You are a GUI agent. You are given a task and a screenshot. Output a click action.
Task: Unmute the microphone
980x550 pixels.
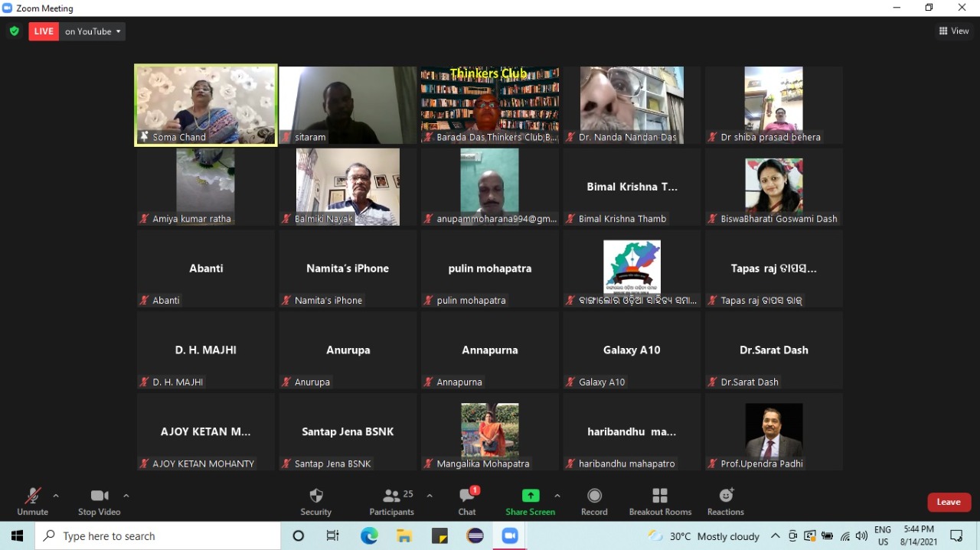point(32,501)
